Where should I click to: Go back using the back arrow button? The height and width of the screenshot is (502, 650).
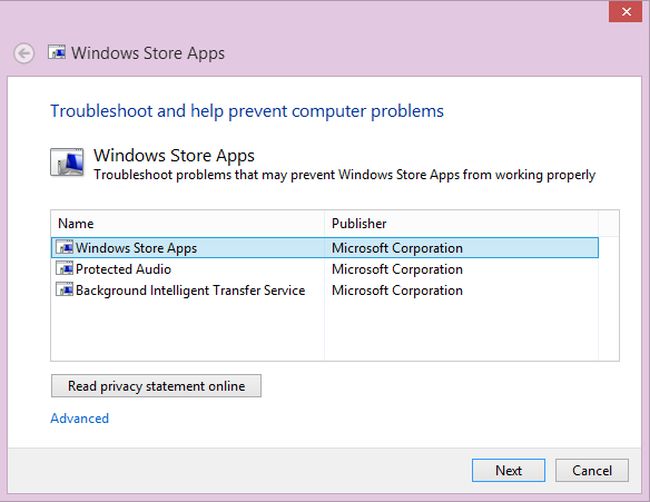[x=24, y=53]
